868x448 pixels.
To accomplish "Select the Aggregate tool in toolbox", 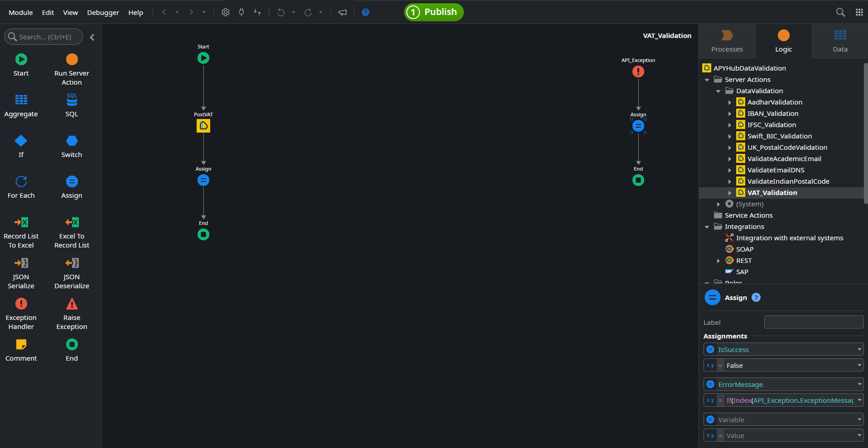I will click(x=21, y=106).
